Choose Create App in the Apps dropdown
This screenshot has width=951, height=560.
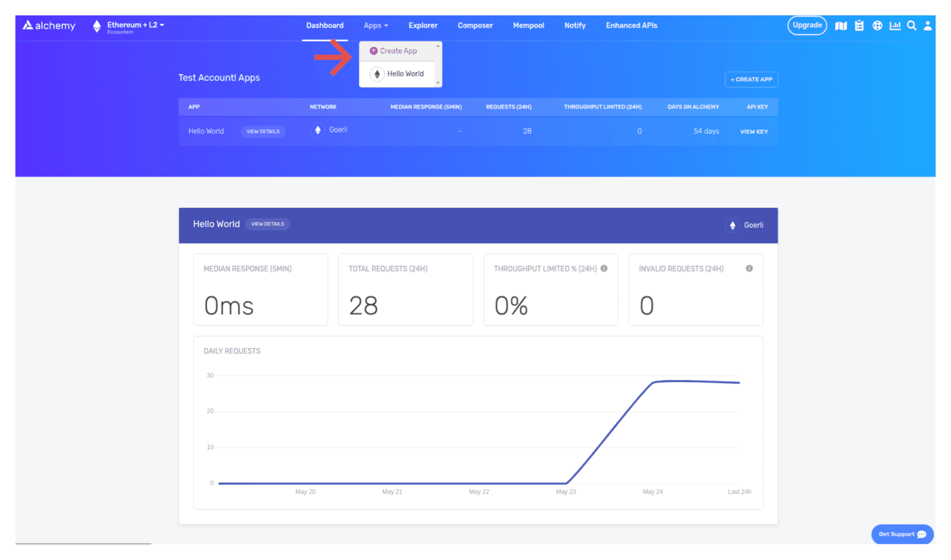point(398,51)
